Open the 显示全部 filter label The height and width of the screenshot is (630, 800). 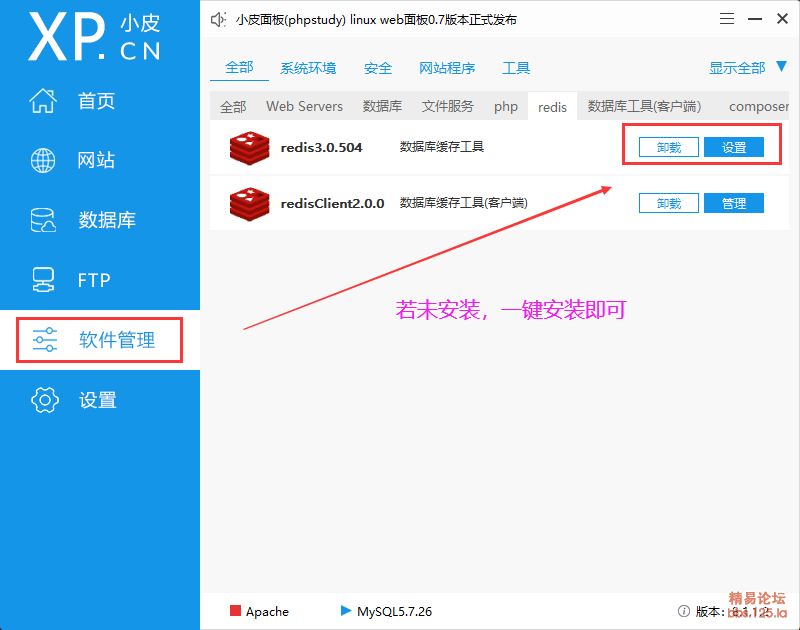737,68
